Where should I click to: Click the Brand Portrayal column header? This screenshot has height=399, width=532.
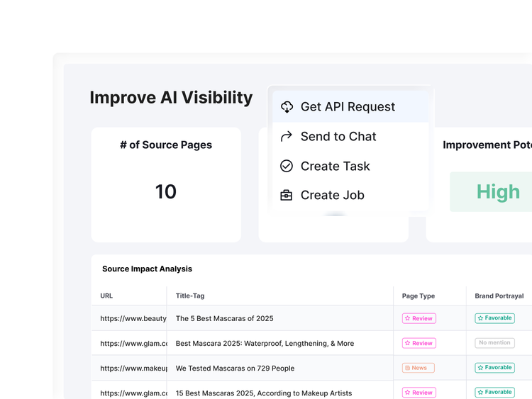tap(499, 296)
